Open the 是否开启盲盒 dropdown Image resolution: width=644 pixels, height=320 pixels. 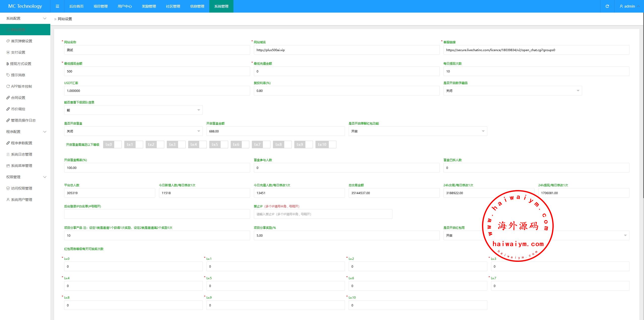pyautogui.click(x=133, y=131)
